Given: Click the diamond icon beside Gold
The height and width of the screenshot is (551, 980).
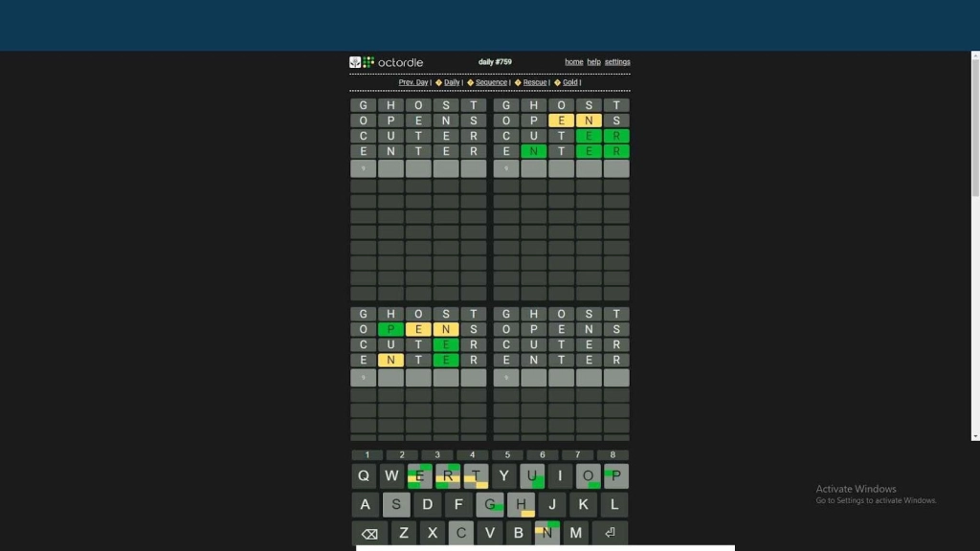Looking at the screenshot, I should 557,83.
